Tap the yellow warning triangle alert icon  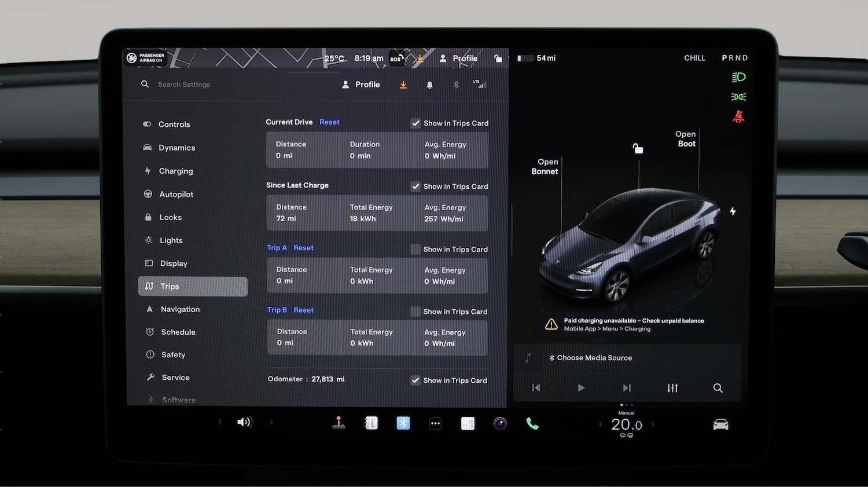coord(551,324)
